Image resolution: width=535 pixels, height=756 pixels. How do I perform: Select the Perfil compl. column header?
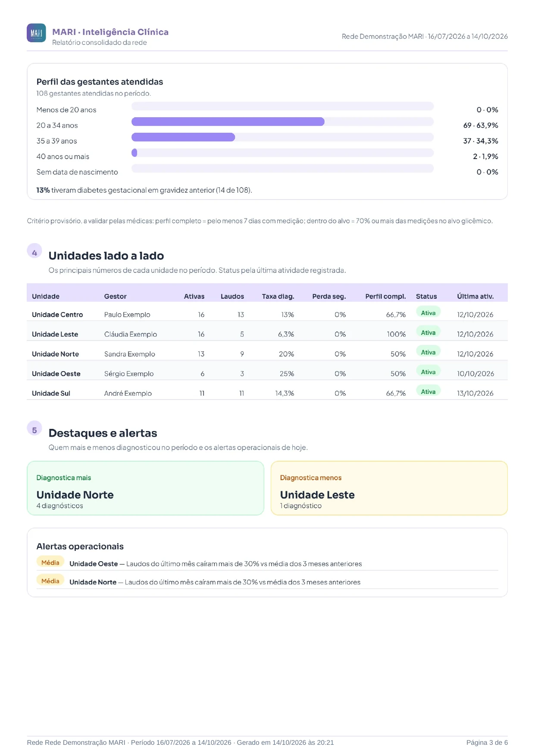point(385,297)
